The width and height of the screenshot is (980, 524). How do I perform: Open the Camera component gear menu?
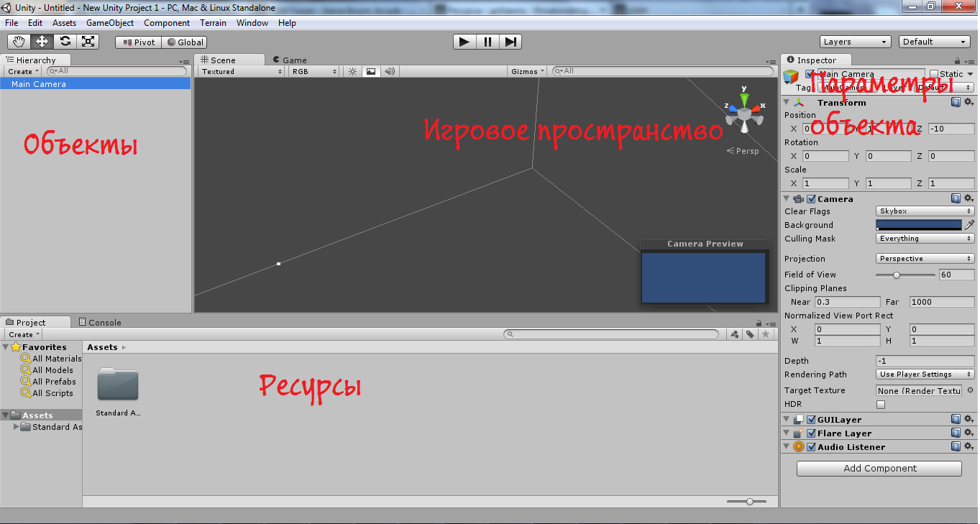click(x=968, y=198)
